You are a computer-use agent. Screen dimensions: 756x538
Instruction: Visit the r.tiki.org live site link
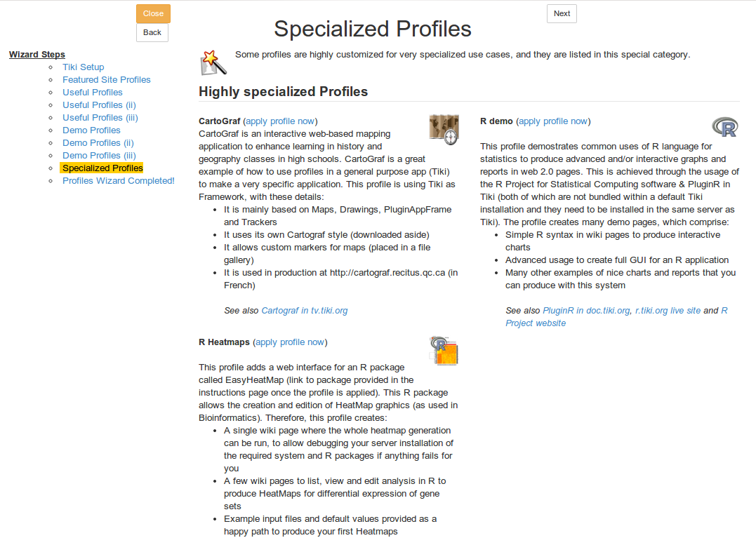click(668, 311)
